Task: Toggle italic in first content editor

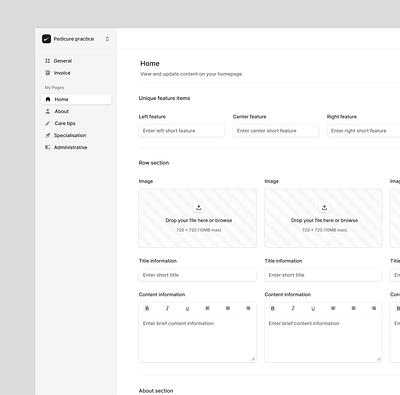Action: click(x=167, y=308)
